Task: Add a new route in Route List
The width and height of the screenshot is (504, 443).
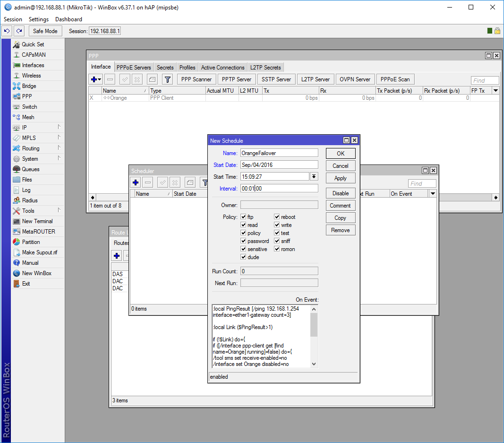Action: (117, 256)
